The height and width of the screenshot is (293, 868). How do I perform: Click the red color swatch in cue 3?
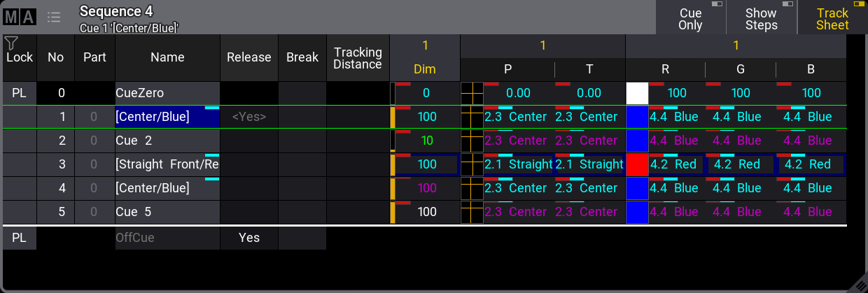point(637,164)
